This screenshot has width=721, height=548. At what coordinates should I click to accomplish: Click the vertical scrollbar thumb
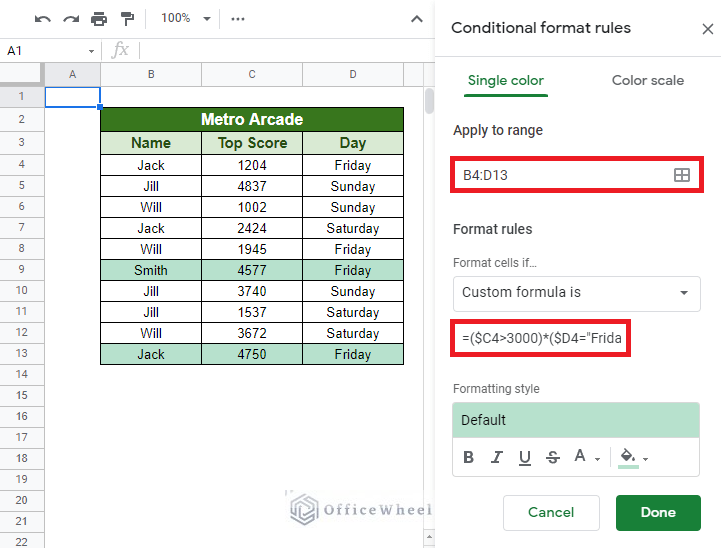click(429, 101)
